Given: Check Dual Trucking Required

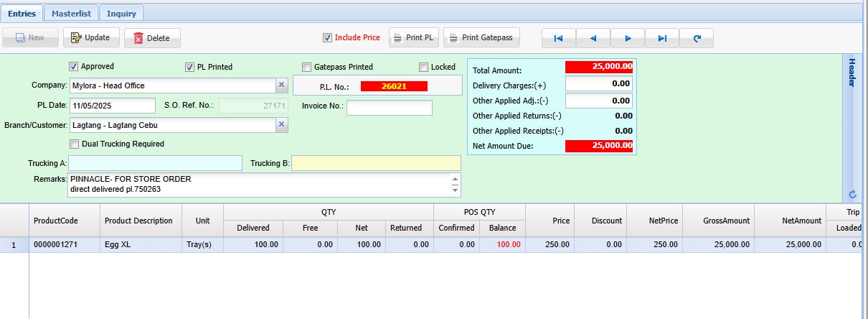Looking at the screenshot, I should [75, 144].
